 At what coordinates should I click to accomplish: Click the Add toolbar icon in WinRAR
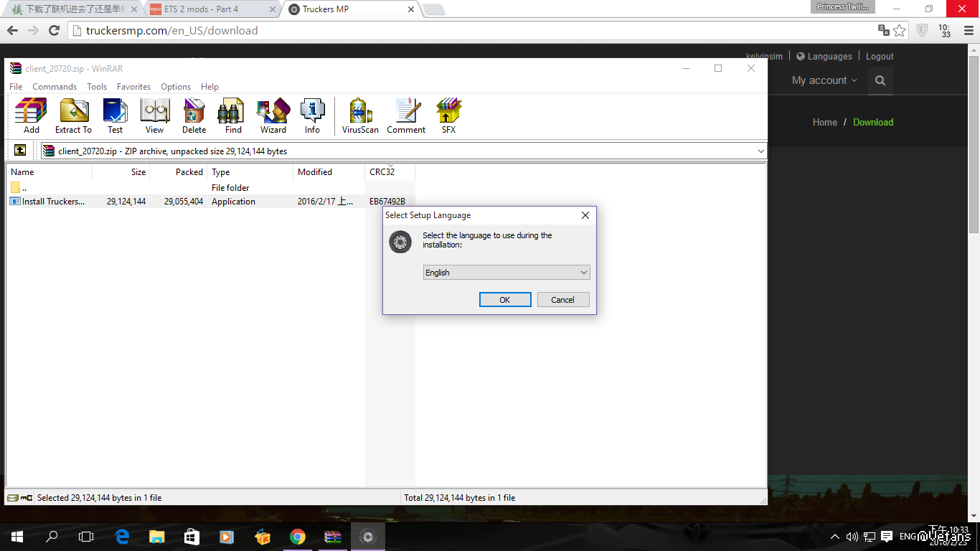(x=31, y=116)
